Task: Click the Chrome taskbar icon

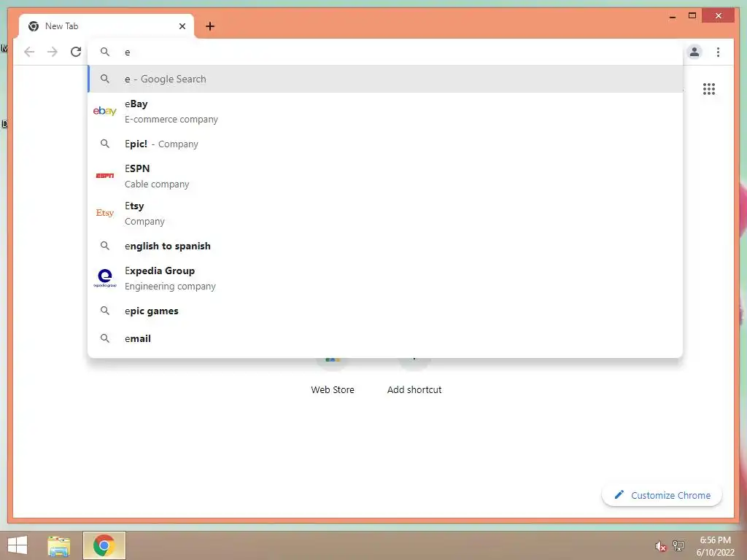Action: click(x=104, y=545)
